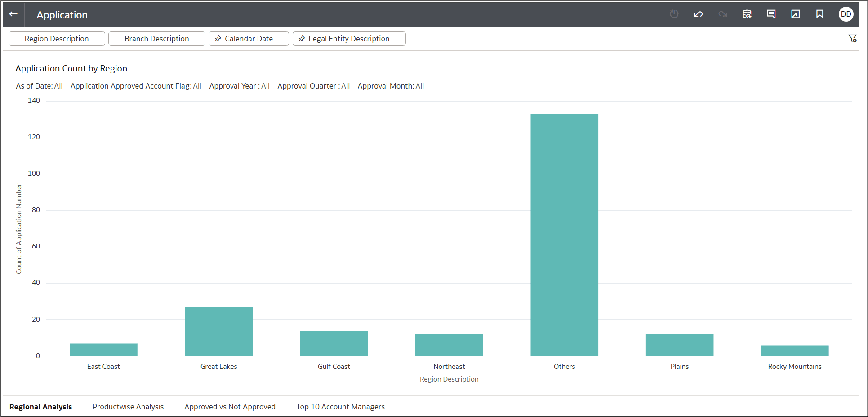
Task: Open the export arrow-in-box icon
Action: click(x=796, y=14)
